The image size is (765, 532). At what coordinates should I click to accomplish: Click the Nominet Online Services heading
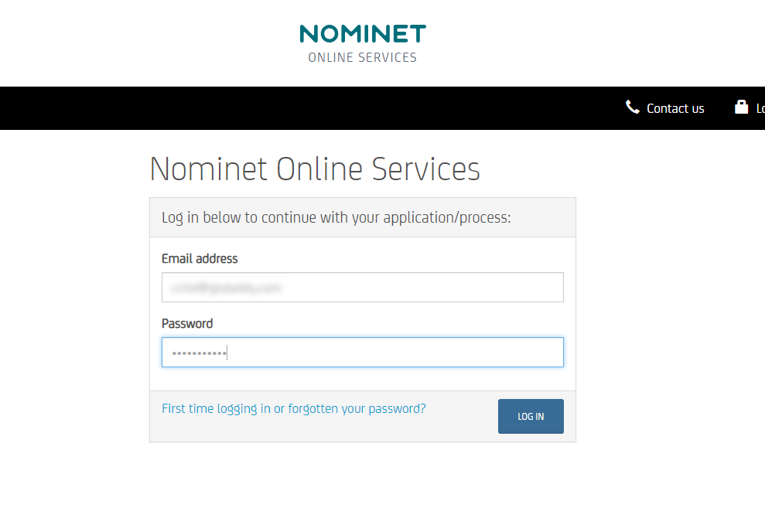315,169
